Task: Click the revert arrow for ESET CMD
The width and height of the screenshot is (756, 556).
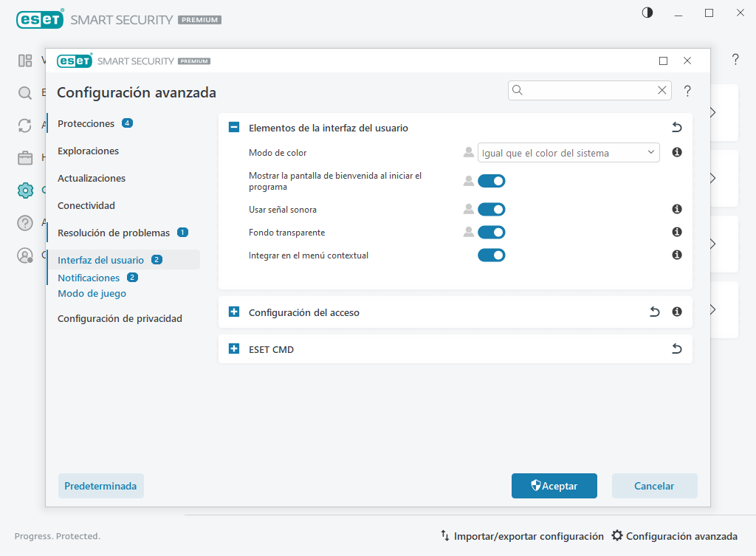Action: [x=676, y=349]
